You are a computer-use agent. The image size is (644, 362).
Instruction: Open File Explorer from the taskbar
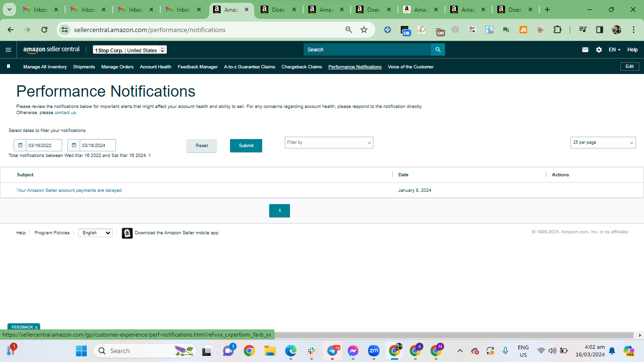click(x=270, y=351)
